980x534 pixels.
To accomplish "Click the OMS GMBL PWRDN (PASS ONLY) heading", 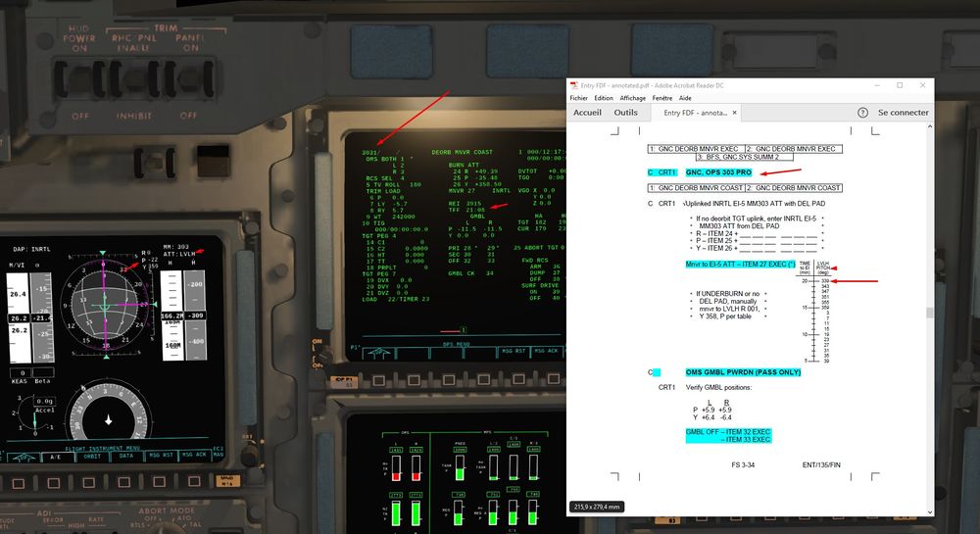I will [743, 372].
